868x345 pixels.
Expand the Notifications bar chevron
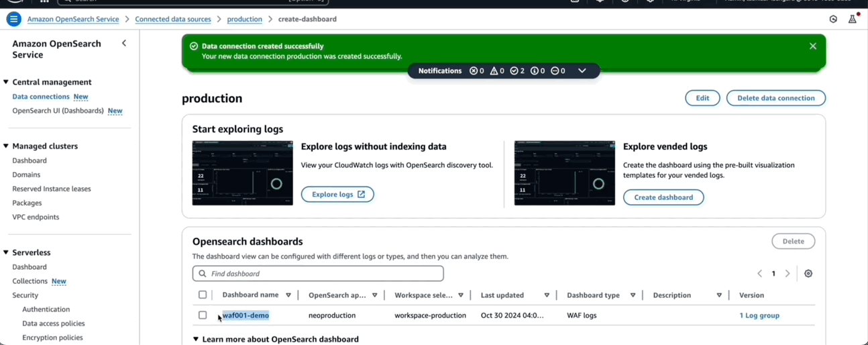[582, 70]
